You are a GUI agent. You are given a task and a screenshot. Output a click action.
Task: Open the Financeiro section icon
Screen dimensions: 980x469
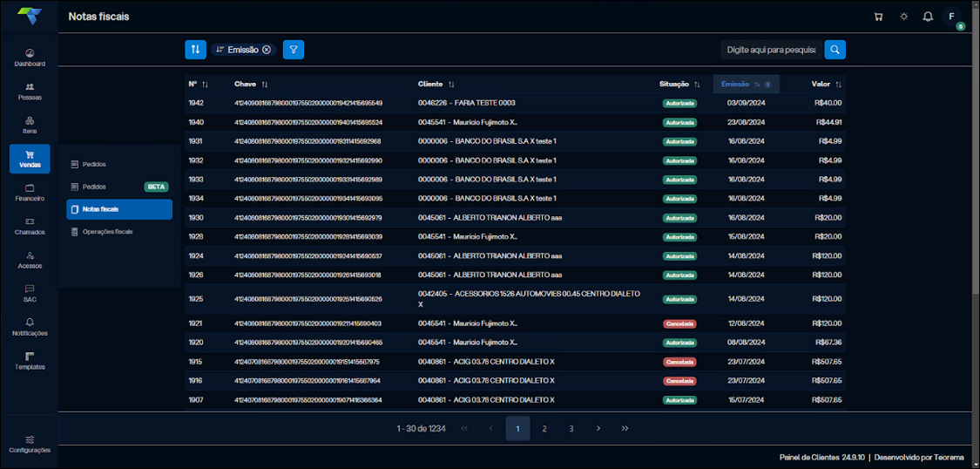tap(30, 193)
